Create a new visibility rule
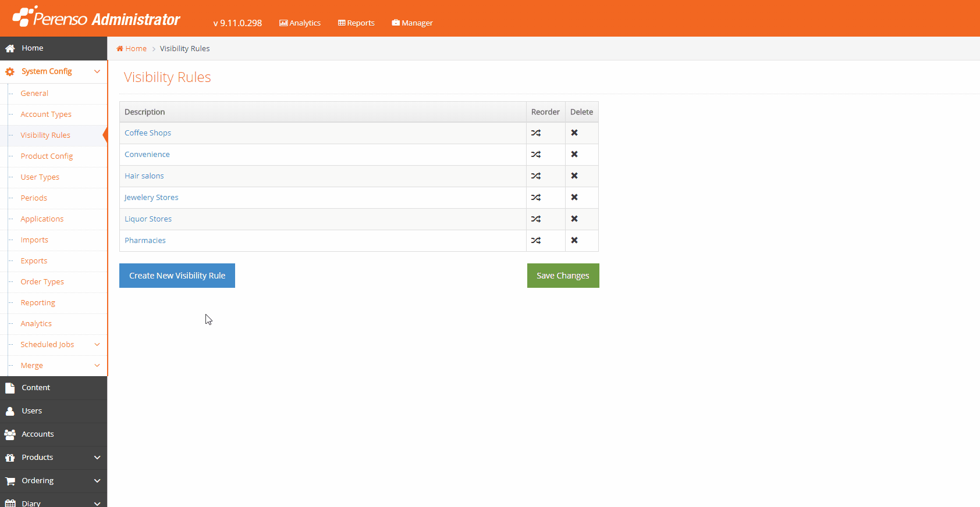980x507 pixels. click(177, 276)
